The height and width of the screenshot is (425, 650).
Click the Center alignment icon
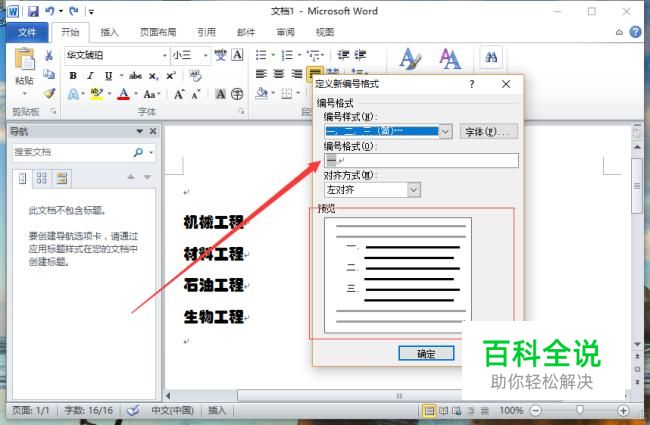pos(279,74)
